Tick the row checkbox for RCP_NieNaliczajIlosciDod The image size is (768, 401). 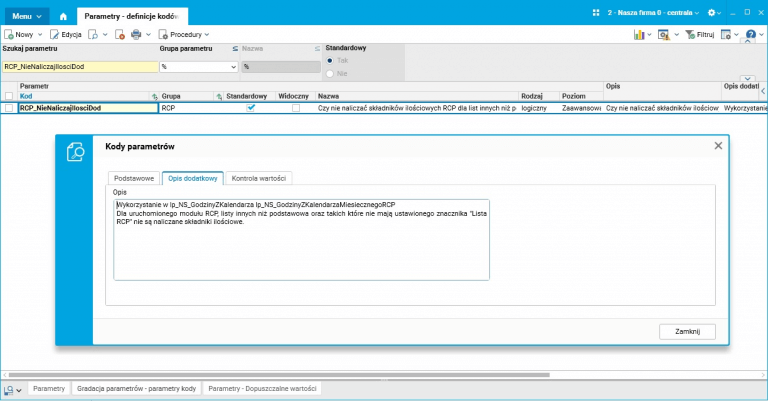pyautogui.click(x=9, y=108)
